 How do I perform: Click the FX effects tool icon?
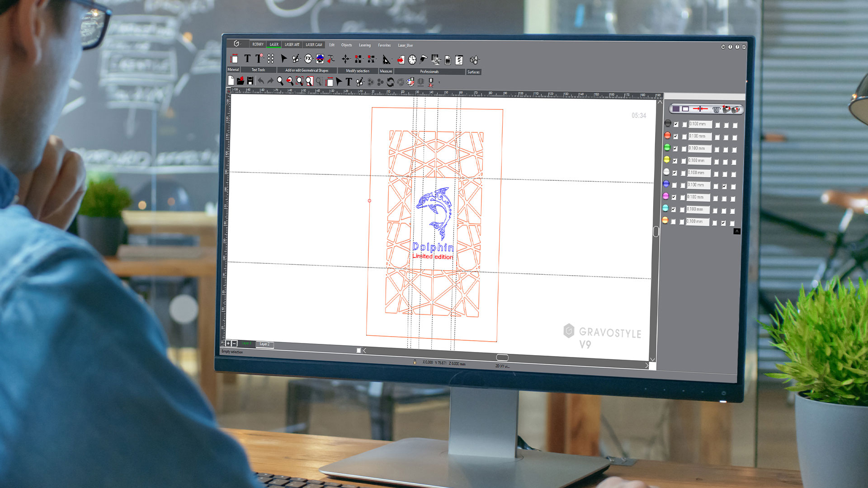pyautogui.click(x=308, y=59)
